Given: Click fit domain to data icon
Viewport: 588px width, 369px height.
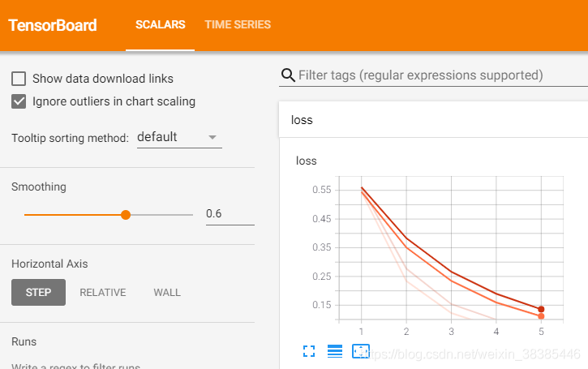Looking at the screenshot, I should [x=361, y=351].
